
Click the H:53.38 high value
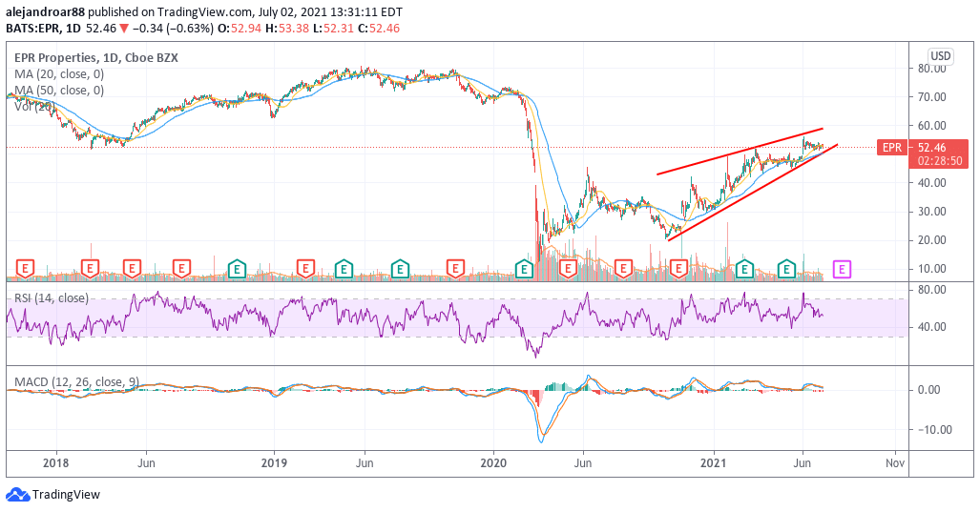(x=287, y=28)
